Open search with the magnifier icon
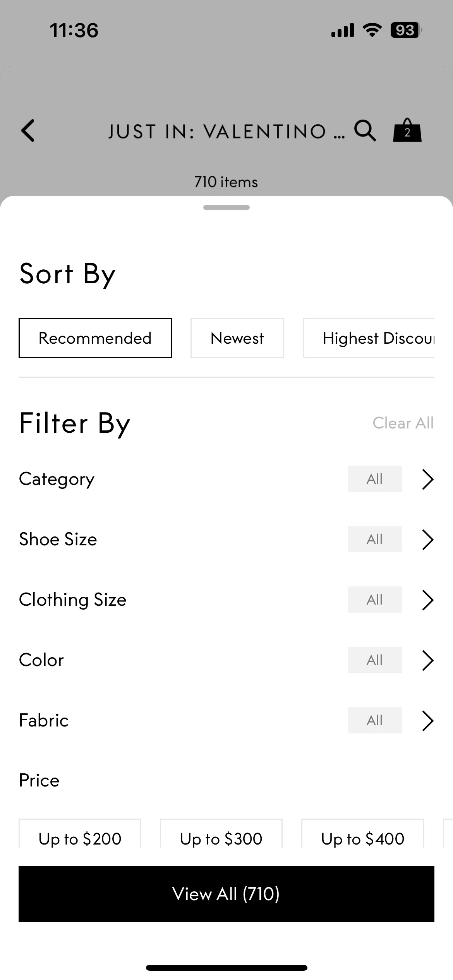The height and width of the screenshot is (980, 453). 365,130
